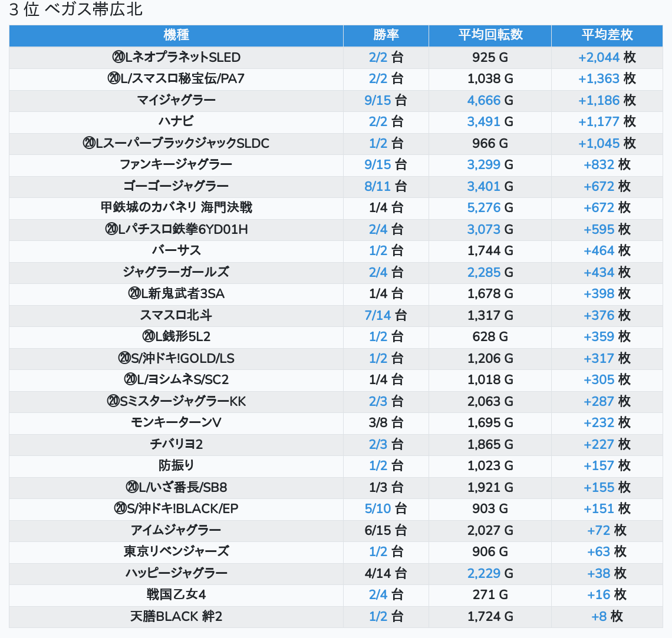
Task: Select the 東京リベンジャーズ machine name
Action: pyautogui.click(x=176, y=552)
